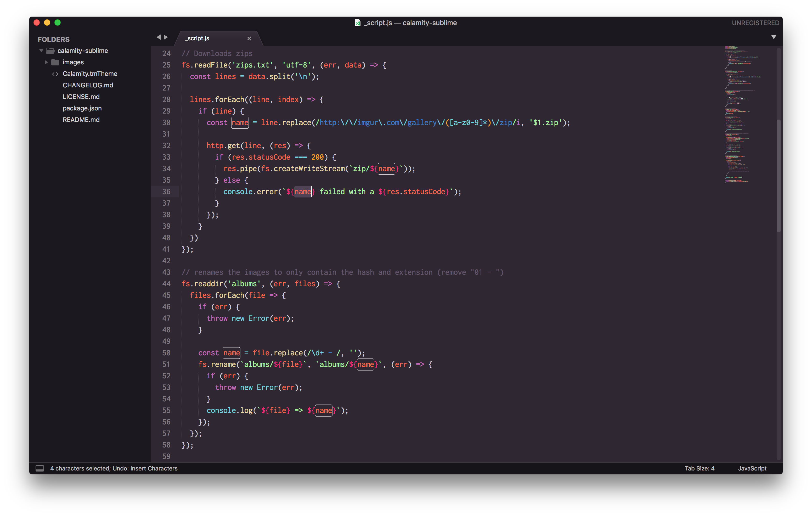Screen dimensions: 812x516
Task: Click the 'renames the images' comment line
Action: click(343, 272)
